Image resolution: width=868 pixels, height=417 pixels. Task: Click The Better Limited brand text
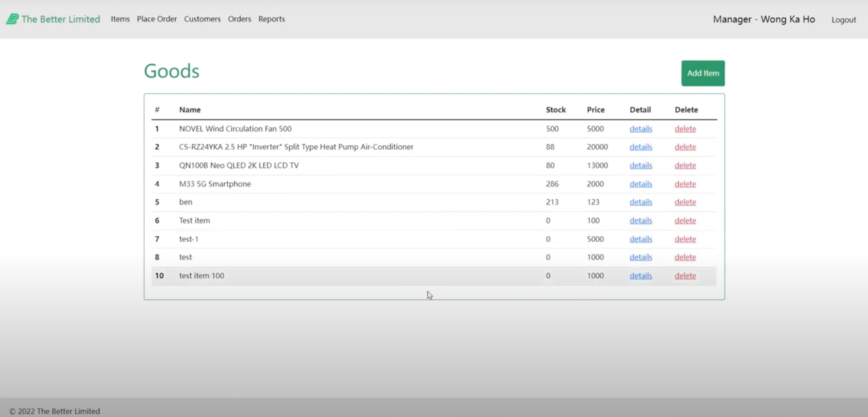pyautogui.click(x=61, y=19)
